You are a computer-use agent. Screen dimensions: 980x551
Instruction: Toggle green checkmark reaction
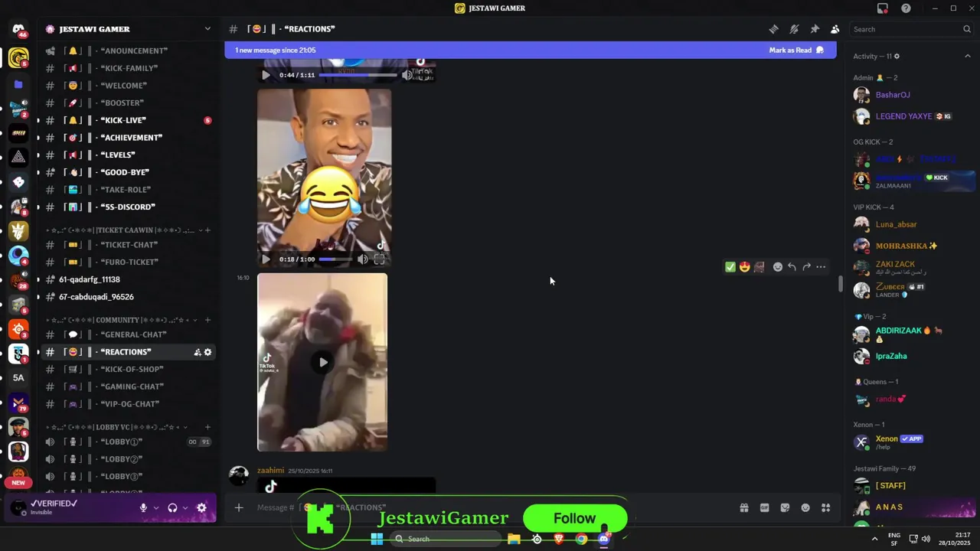730,267
